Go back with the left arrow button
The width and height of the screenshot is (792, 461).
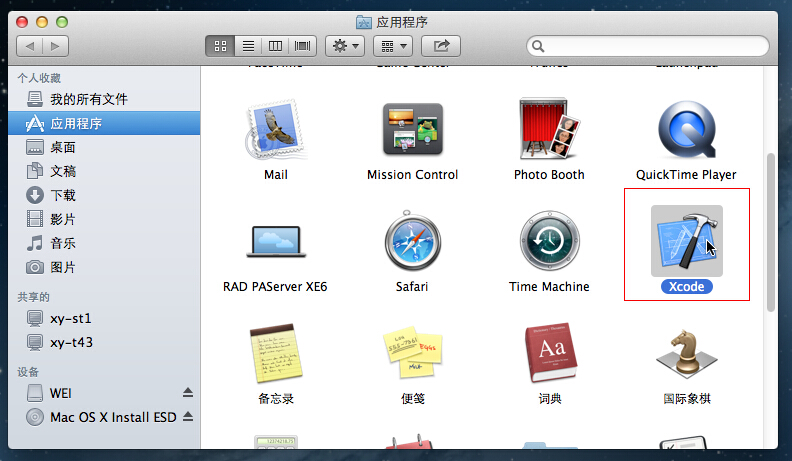coord(29,46)
